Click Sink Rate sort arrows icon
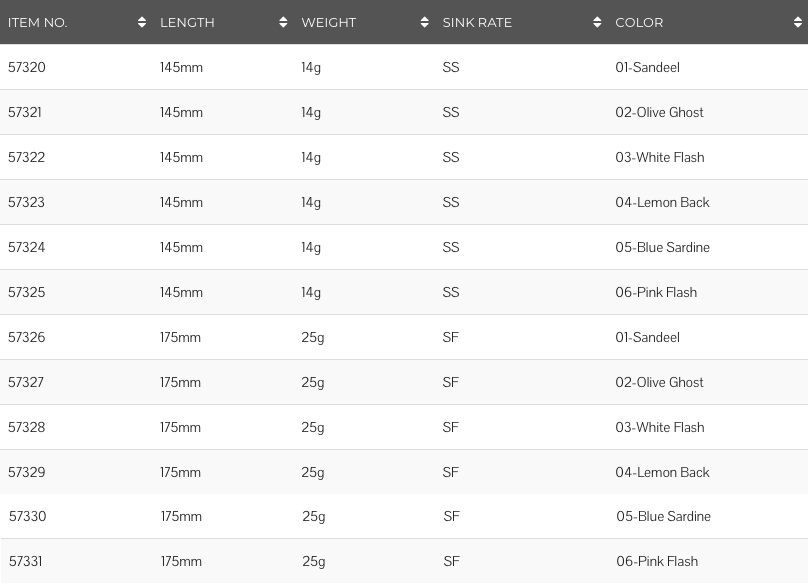 597,22
